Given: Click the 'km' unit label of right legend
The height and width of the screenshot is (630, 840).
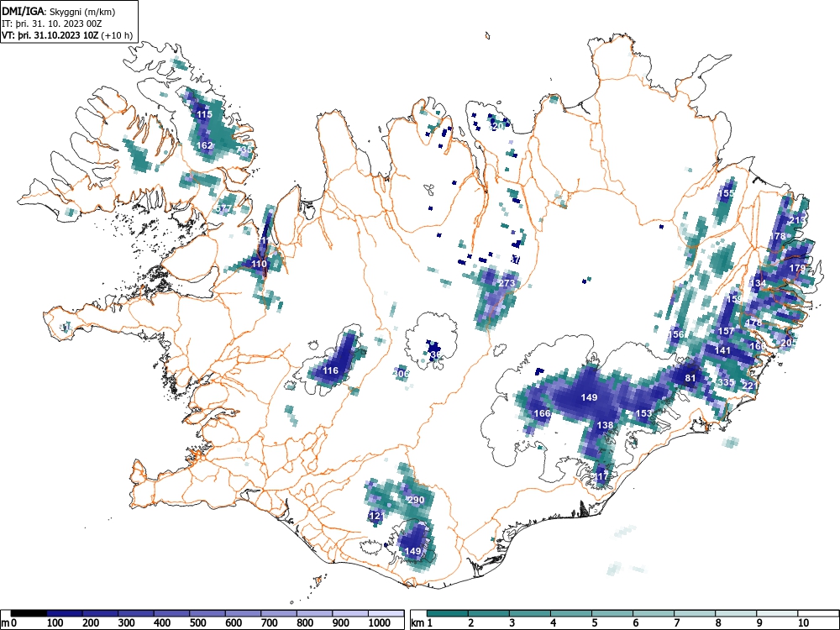Looking at the screenshot, I should click(417, 623).
